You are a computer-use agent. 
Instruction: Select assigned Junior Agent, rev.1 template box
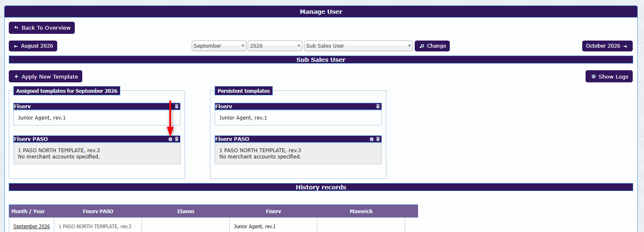point(97,117)
